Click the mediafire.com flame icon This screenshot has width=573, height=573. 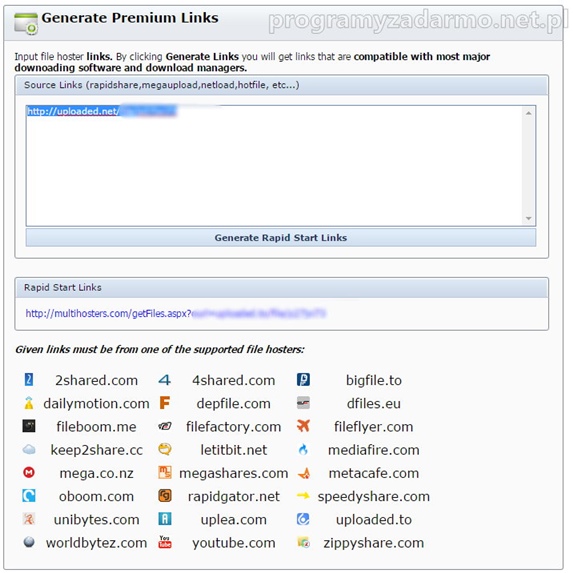pos(303,449)
